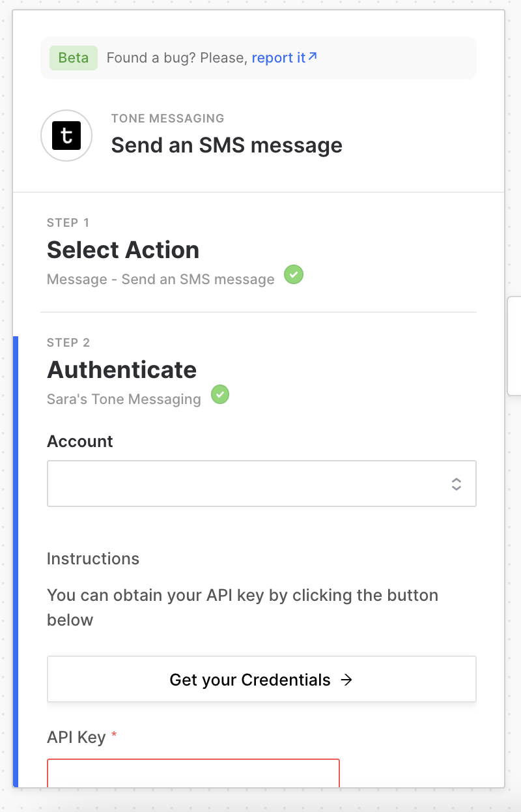The width and height of the screenshot is (521, 812).
Task: Select the STEP 1 label
Action: 68,223
